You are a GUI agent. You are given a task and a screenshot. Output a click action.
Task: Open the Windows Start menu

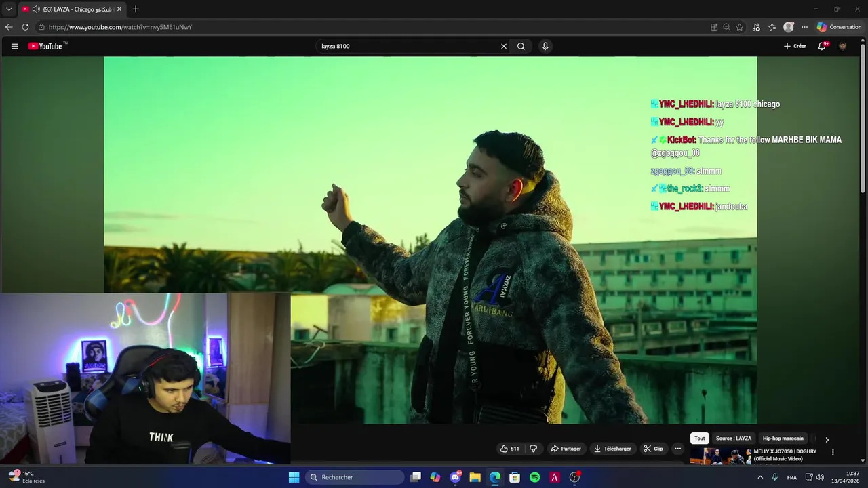click(x=294, y=477)
